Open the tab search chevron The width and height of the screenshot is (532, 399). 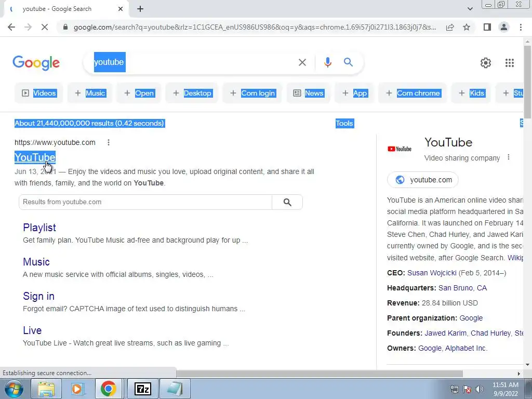pyautogui.click(x=470, y=9)
